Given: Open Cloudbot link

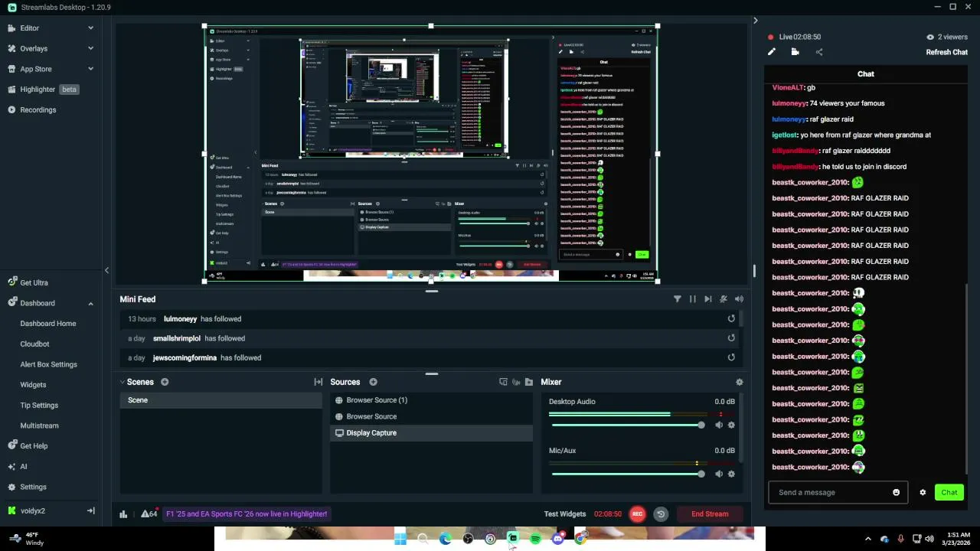Looking at the screenshot, I should [34, 344].
